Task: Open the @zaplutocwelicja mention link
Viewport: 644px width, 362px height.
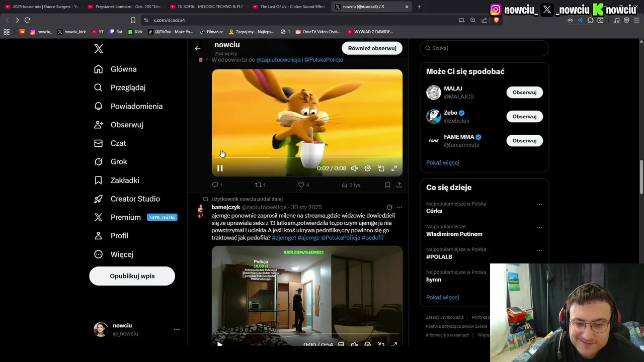Action: [x=278, y=60]
